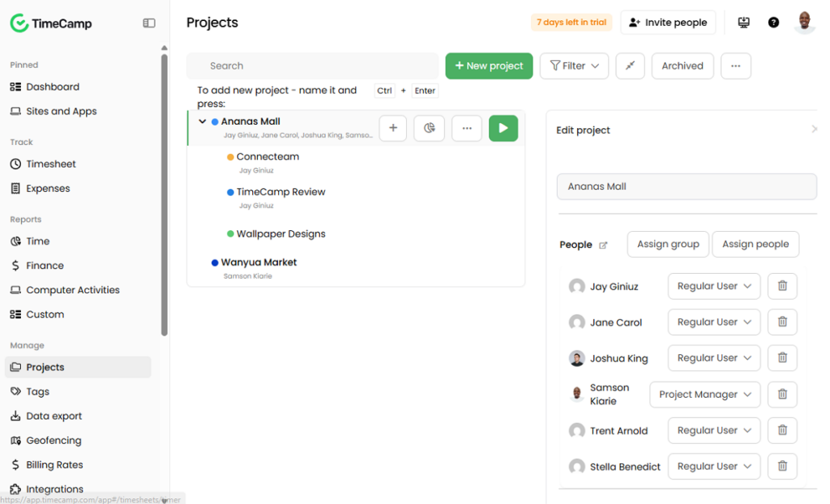Image resolution: width=830 pixels, height=504 pixels.
Task: Open Joshua King's role dropdown
Action: point(714,358)
